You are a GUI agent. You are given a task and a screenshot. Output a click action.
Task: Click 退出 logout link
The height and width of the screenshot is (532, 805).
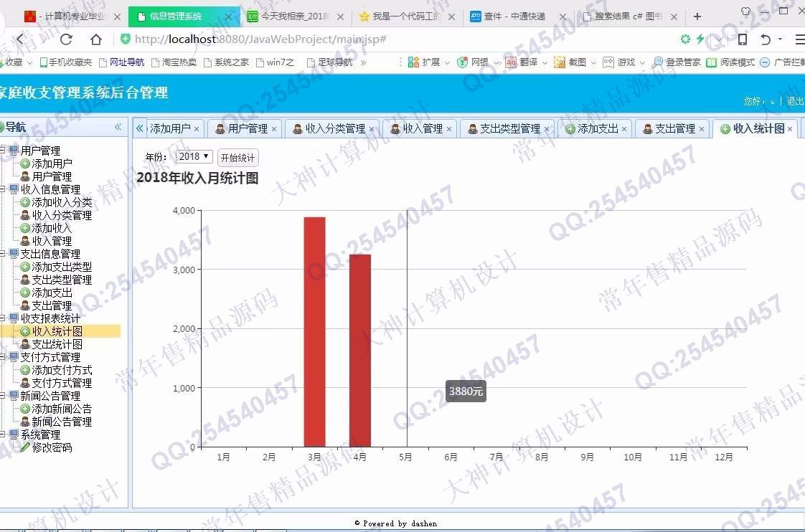tap(795, 101)
